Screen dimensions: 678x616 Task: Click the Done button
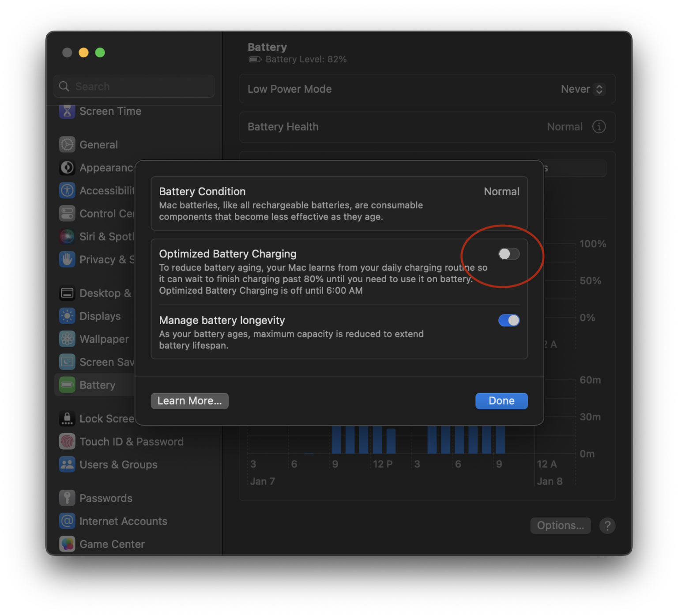501,401
